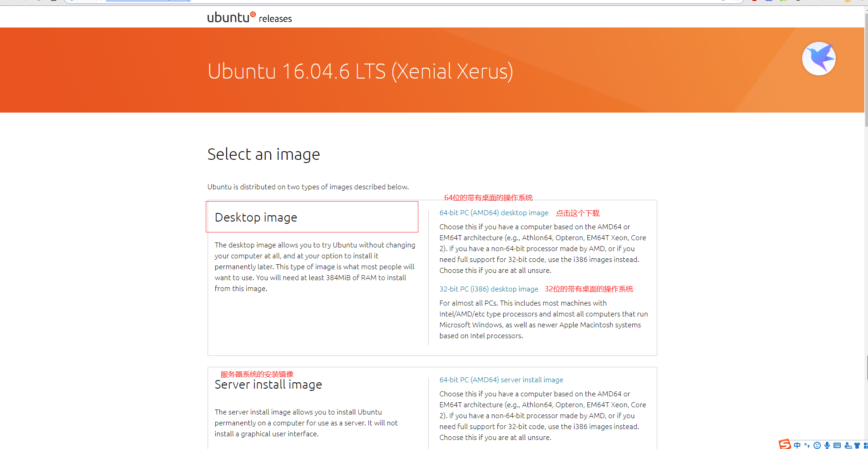Click the paragraph starting 'The server install image allows'
Viewport: 868px width, 449px height.
pos(306,423)
